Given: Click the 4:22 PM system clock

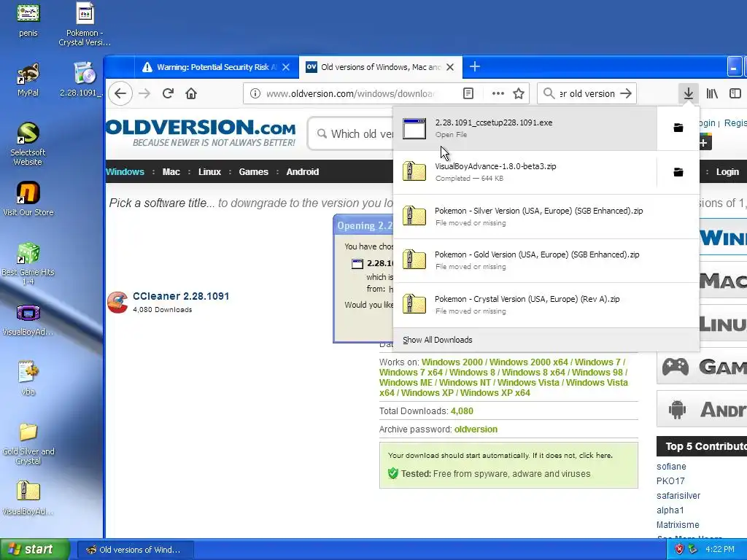Looking at the screenshot, I should coord(720,550).
